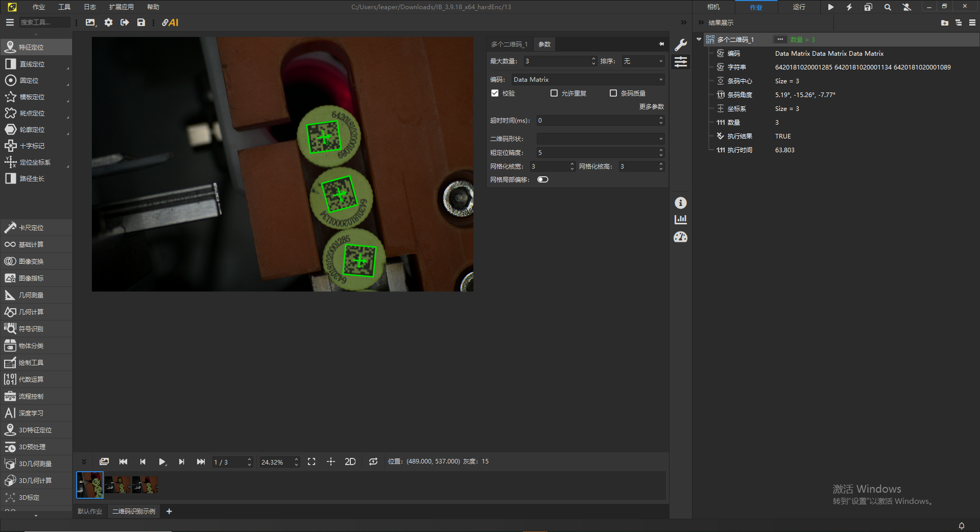Collapse the 结果展示 panel chevron
Screen dimensions: 980x532
coord(701,22)
